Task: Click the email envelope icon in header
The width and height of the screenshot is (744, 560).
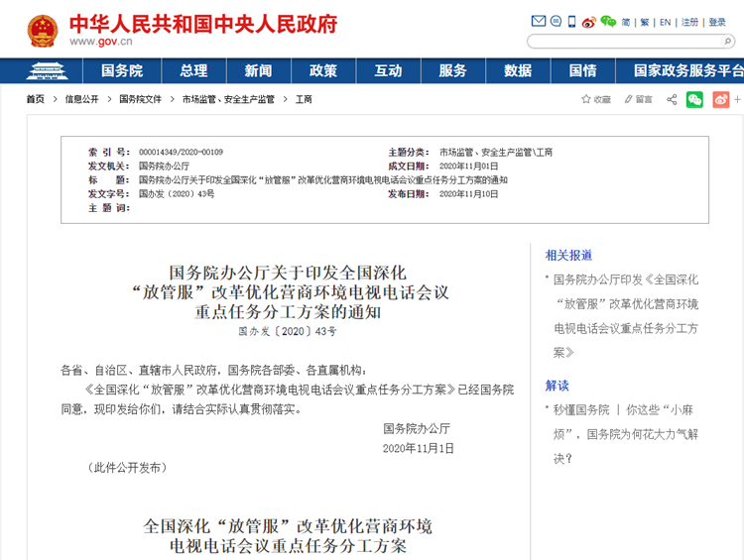Action: pos(539,22)
